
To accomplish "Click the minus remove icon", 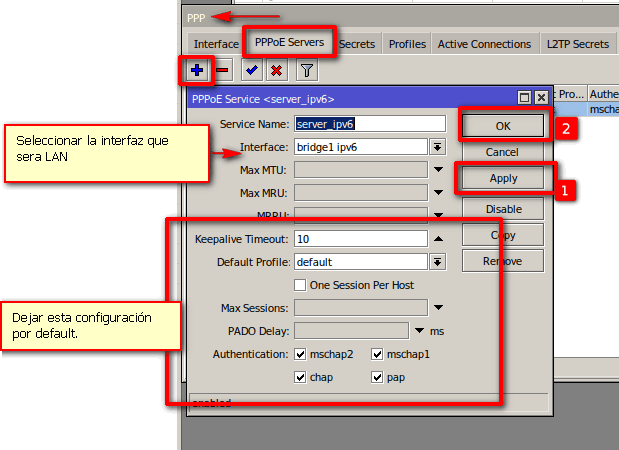I will 223,70.
